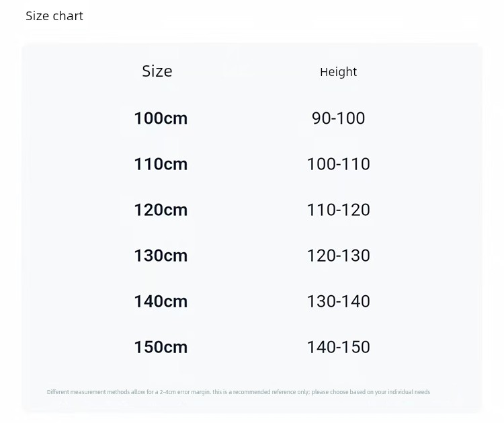Click the 110cm size label
This screenshot has height=423, width=504.
(161, 164)
